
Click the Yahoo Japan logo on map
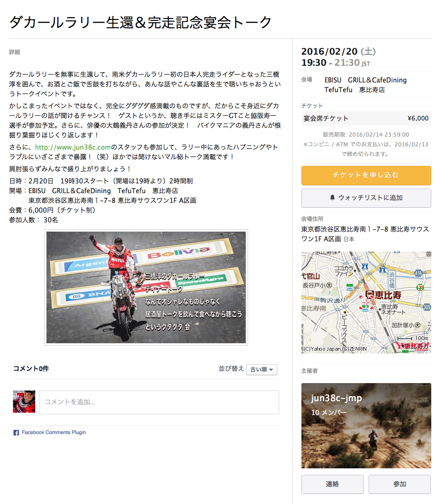412,346
